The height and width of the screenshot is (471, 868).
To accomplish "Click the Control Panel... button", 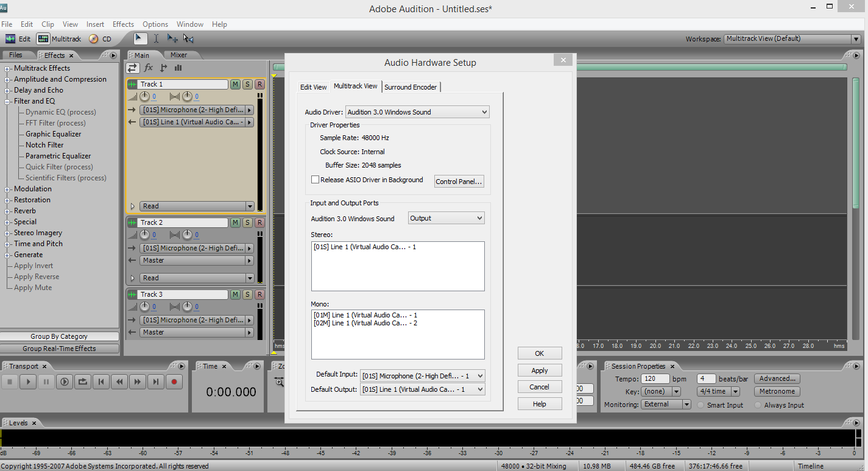I will coord(459,182).
